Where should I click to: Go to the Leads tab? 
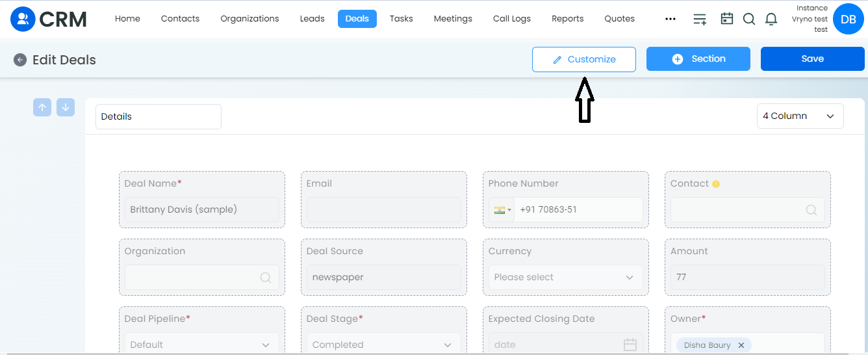pos(312,19)
